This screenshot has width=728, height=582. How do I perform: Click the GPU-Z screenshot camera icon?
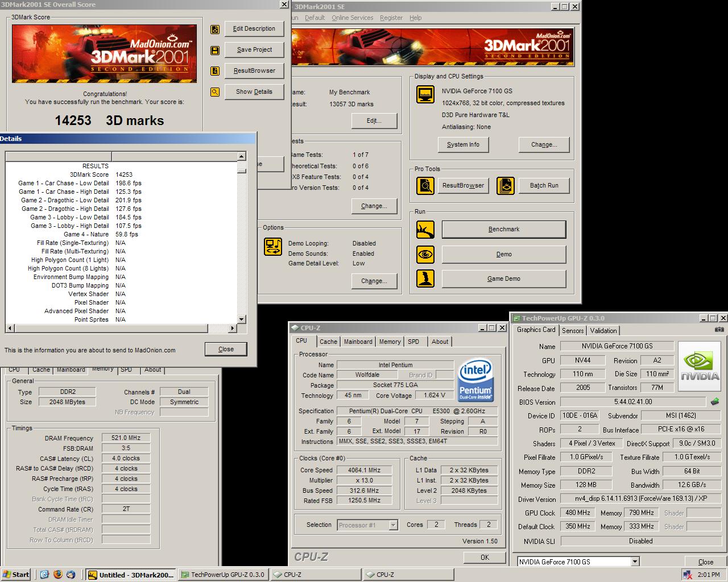(x=719, y=330)
